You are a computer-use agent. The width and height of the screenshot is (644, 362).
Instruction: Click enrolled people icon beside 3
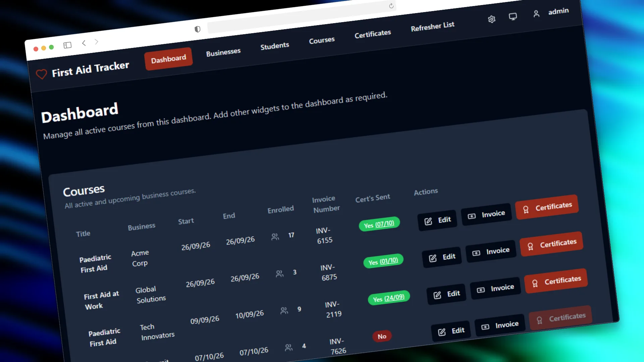tap(279, 274)
